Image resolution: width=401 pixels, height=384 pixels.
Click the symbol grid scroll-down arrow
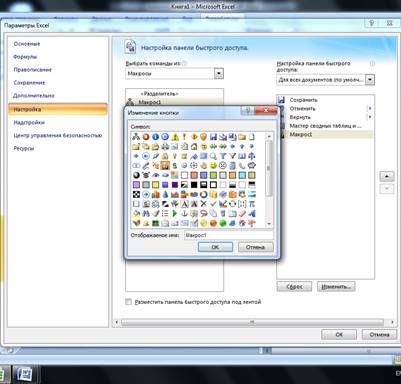point(269,224)
